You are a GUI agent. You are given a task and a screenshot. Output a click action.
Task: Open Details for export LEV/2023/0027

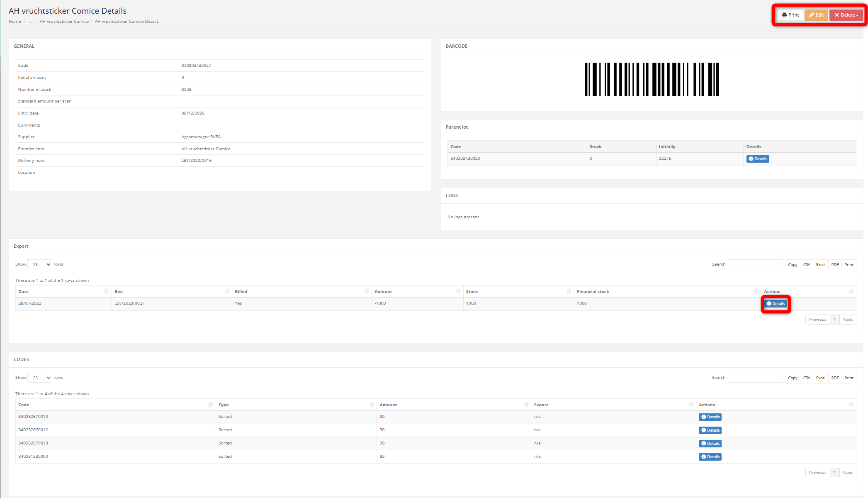point(776,304)
